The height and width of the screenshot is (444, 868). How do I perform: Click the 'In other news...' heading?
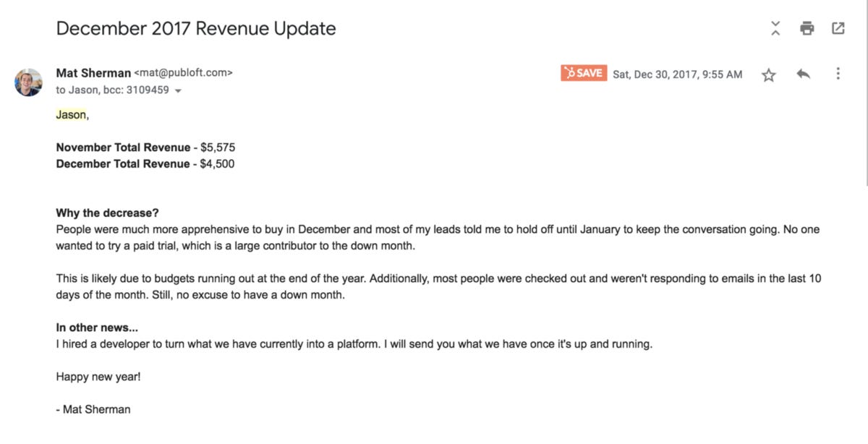click(x=97, y=328)
